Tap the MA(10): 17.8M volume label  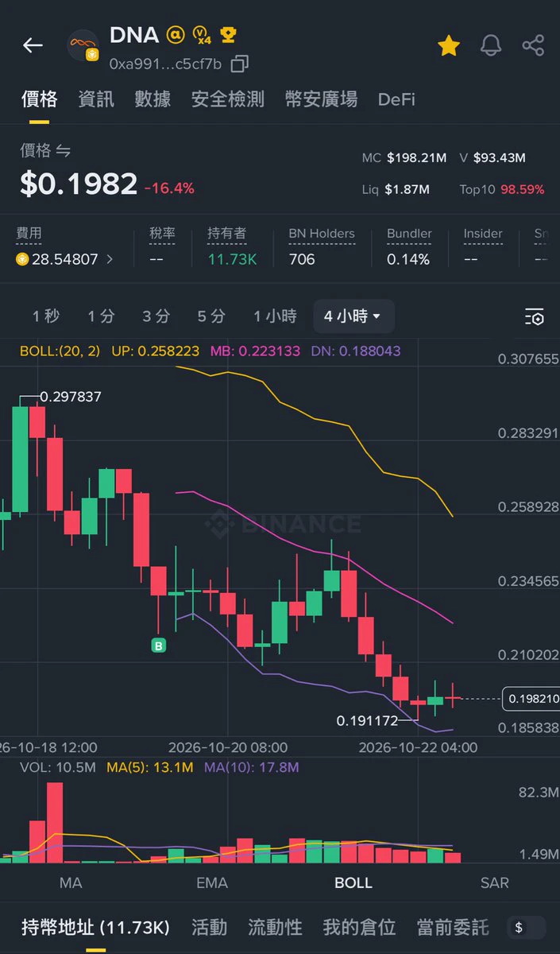(x=252, y=767)
